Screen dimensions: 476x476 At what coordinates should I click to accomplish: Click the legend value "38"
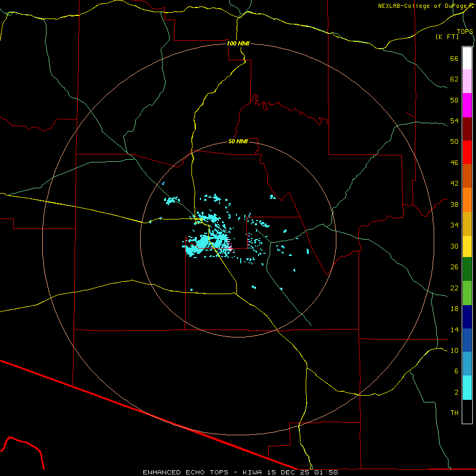pos(454,204)
